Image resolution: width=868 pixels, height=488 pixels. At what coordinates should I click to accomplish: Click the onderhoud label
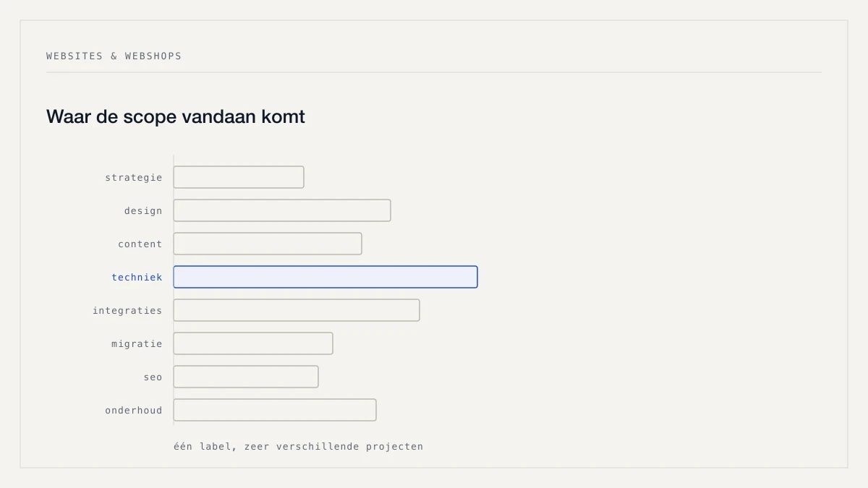(x=134, y=410)
